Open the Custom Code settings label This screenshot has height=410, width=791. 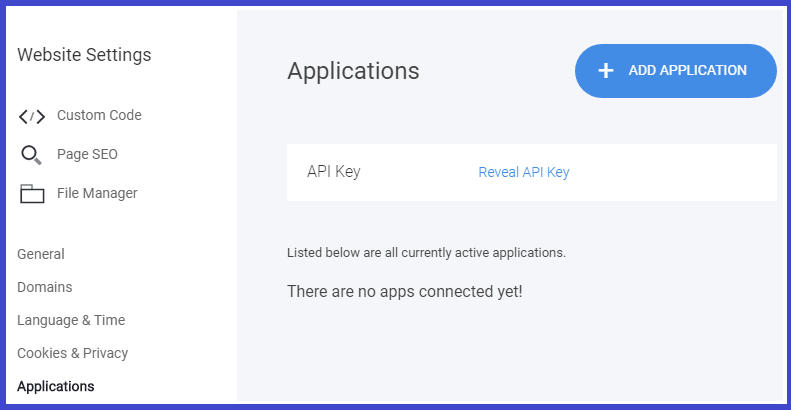click(x=99, y=115)
